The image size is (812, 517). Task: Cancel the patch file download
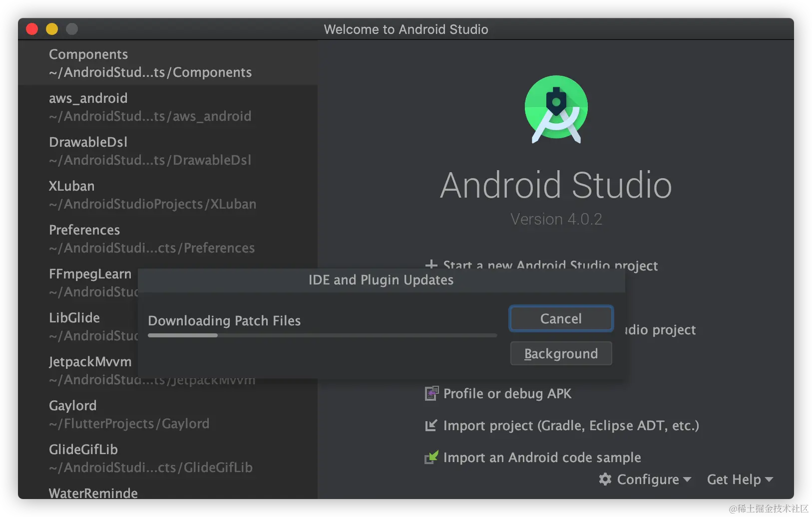point(561,318)
